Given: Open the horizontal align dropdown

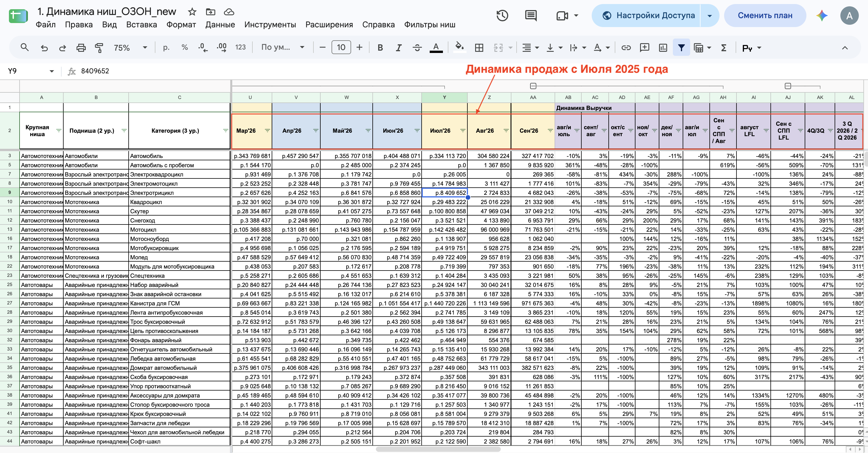Looking at the screenshot, I should pos(530,47).
